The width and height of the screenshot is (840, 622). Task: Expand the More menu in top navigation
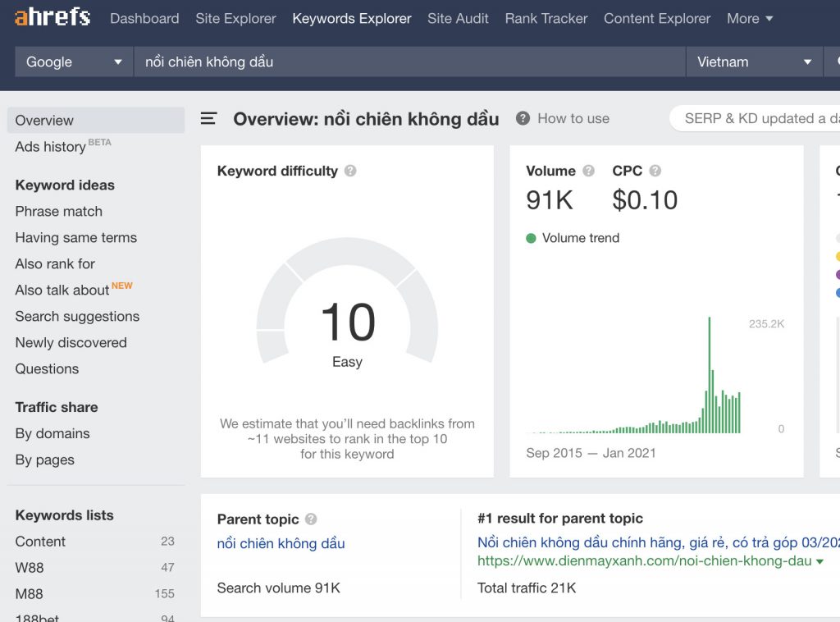pos(750,18)
